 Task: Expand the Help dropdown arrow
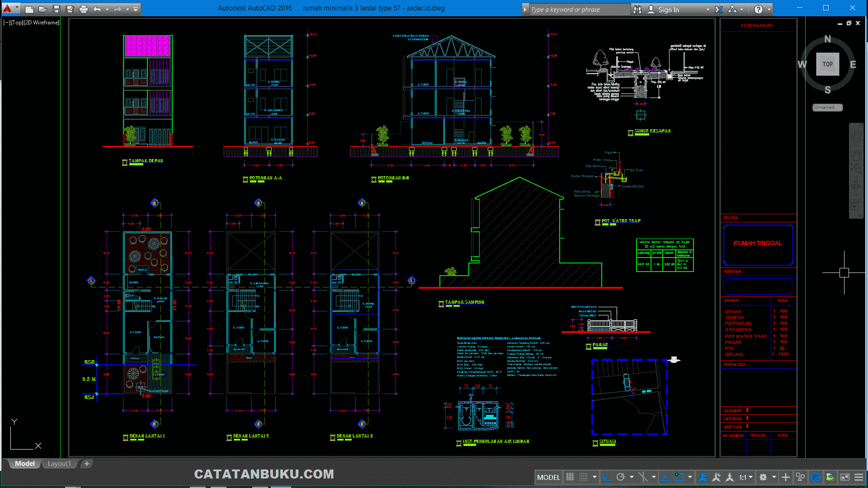point(769,9)
